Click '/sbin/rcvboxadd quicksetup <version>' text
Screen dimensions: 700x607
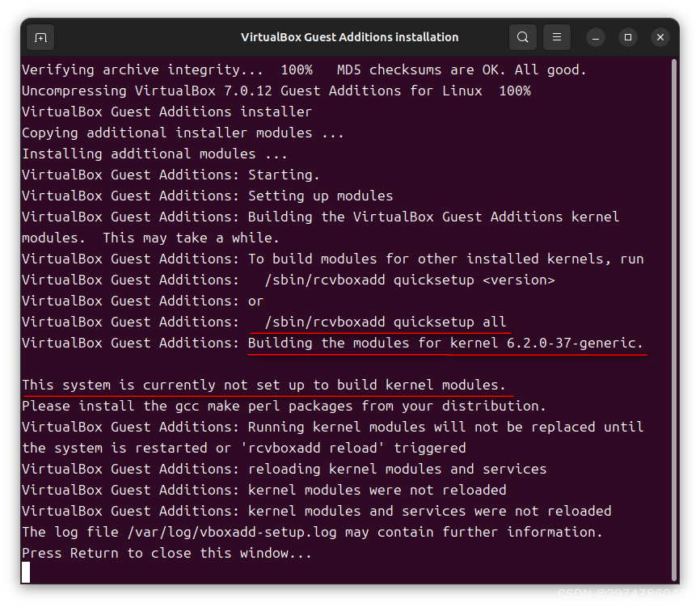click(409, 280)
